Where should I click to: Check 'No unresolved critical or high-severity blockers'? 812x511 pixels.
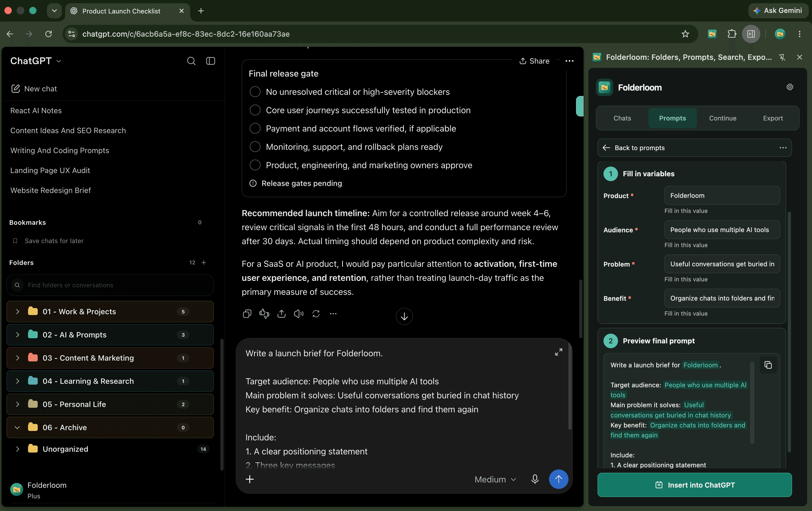tap(255, 92)
